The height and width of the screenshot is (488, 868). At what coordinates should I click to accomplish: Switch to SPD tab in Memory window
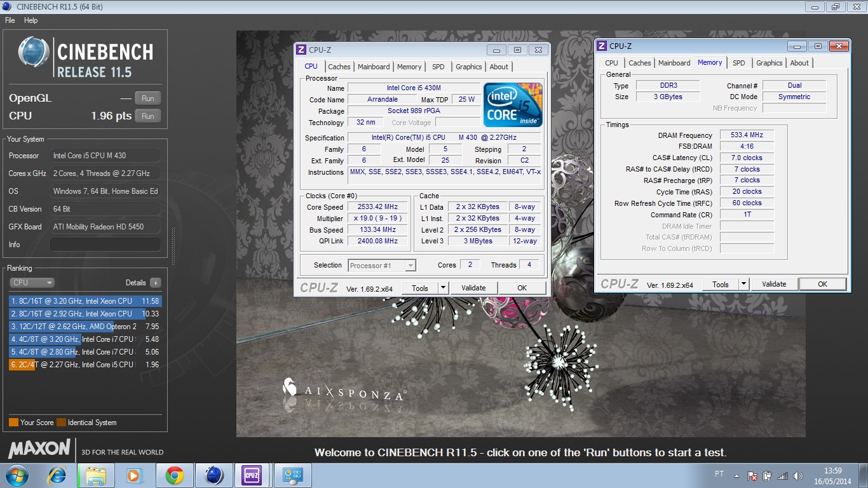738,63
